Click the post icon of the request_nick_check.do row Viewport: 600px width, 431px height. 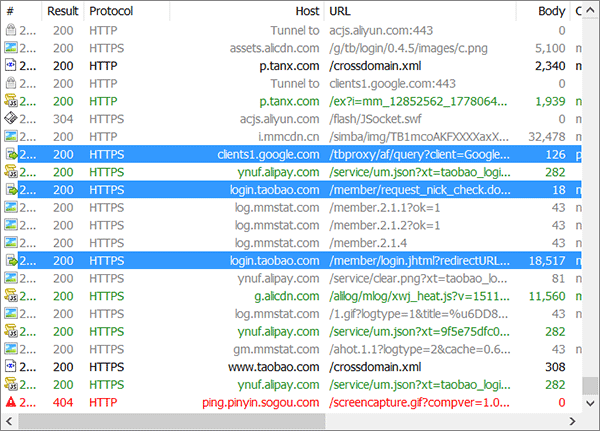coord(12,189)
